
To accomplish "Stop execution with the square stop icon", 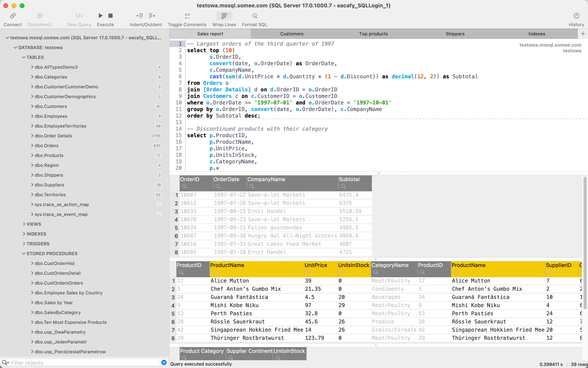I will (110, 16).
